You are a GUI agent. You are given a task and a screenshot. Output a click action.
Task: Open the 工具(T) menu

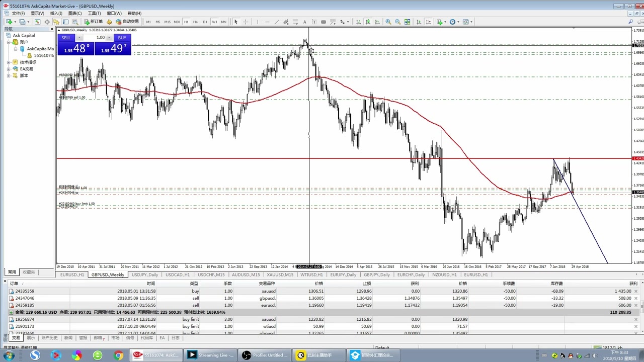coord(94,13)
